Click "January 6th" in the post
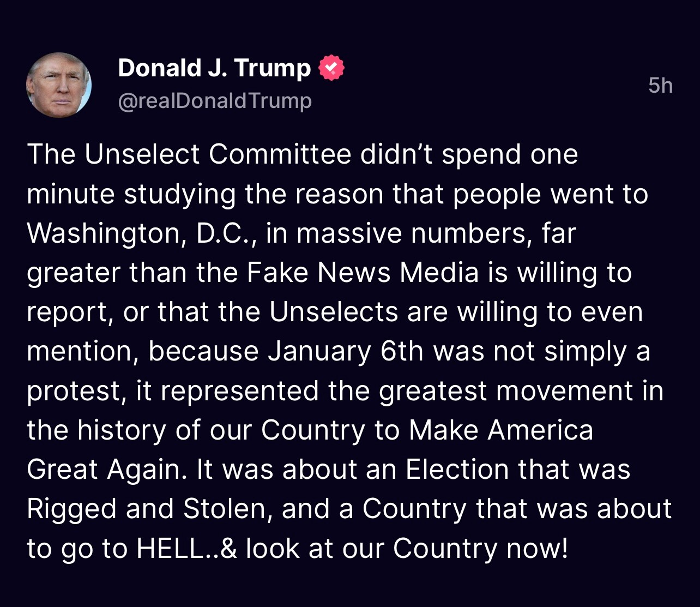Screen dimensions: 700x607 pos(345,352)
